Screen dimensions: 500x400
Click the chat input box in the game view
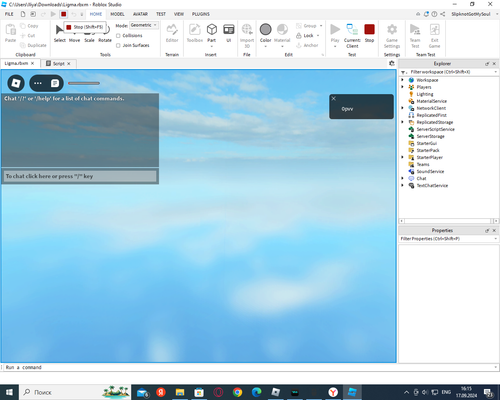[80, 176]
